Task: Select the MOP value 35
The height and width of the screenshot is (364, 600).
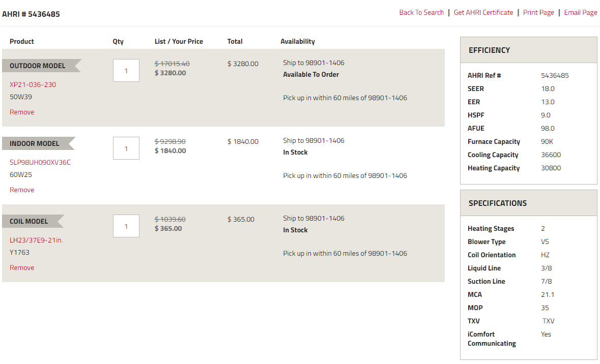Action: click(545, 308)
